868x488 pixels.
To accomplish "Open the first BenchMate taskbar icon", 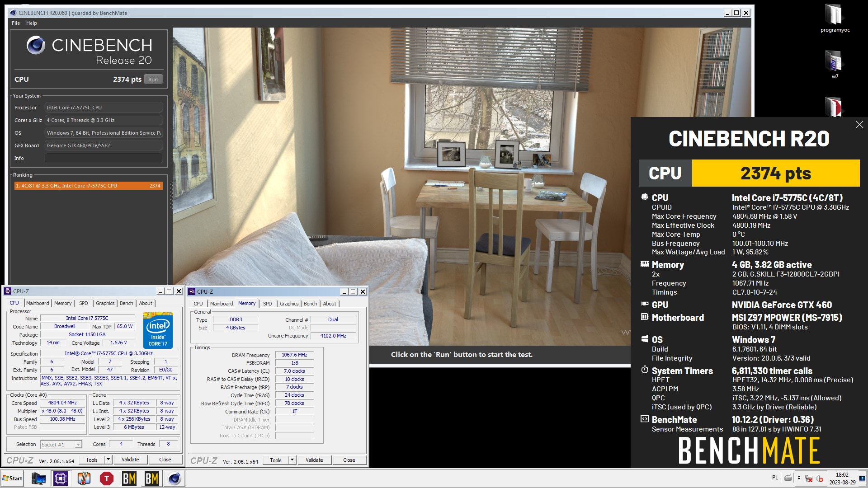I will tap(129, 478).
